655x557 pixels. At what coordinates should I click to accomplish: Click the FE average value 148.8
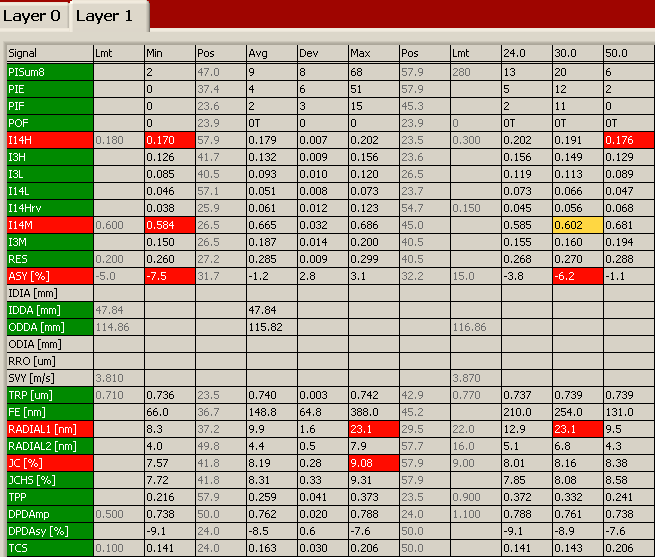272,412
